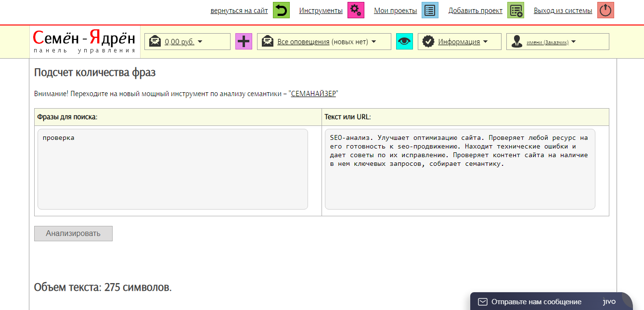Focus the Фразы для поиска textarea
The height and width of the screenshot is (310, 644).
(x=173, y=169)
